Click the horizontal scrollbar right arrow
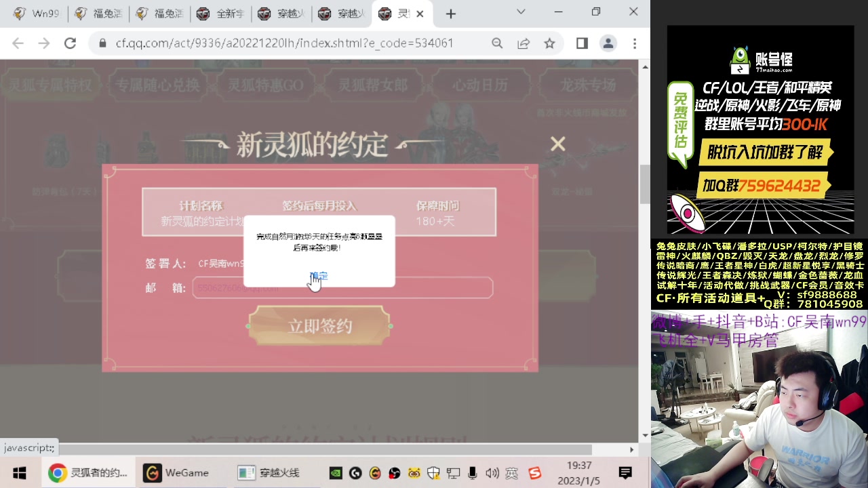The image size is (868, 488). coord(632,449)
